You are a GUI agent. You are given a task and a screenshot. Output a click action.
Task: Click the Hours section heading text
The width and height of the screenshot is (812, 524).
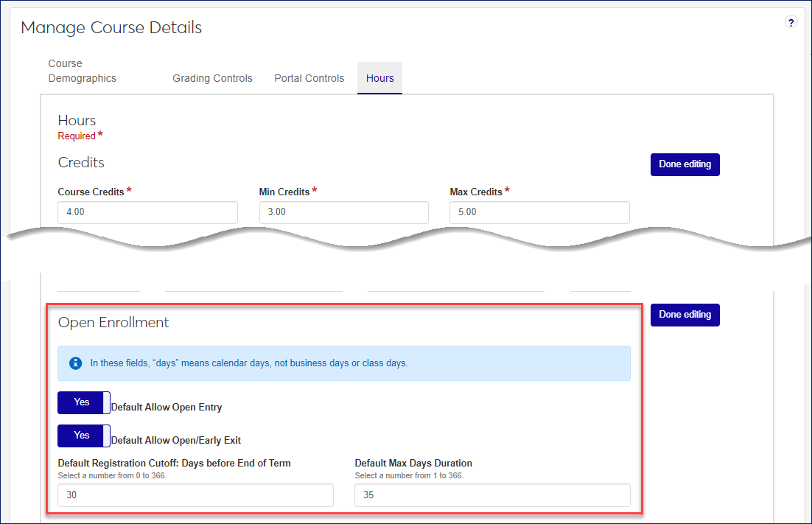[77, 120]
